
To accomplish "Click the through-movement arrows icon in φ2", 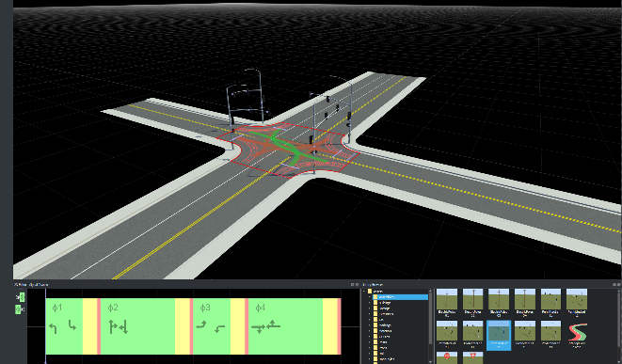I will point(119,327).
